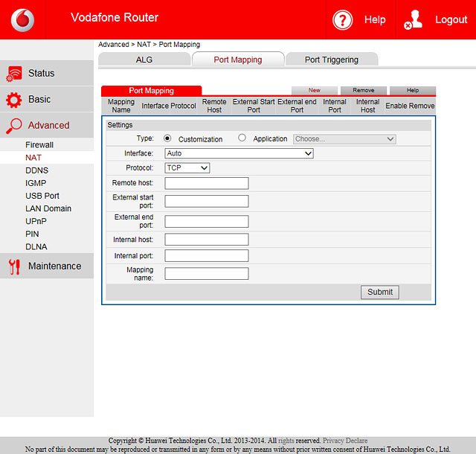
Task: Focus the Remote host input field
Action: tap(206, 183)
